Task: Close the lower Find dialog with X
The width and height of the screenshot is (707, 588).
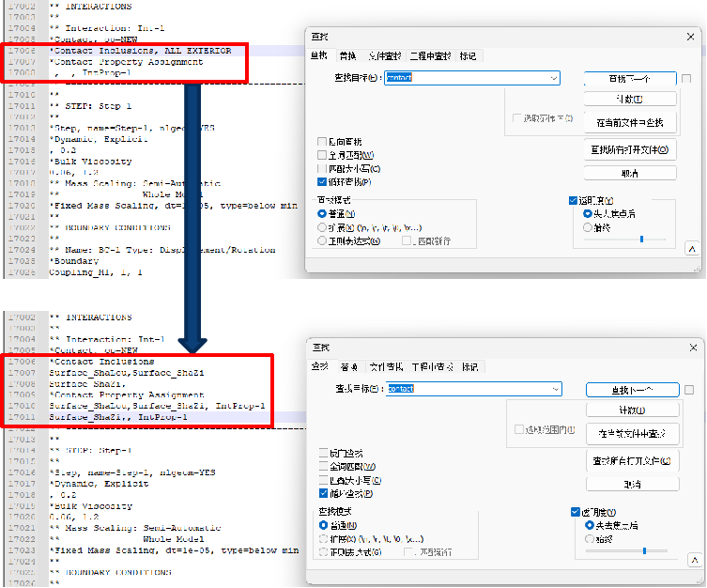Action: coord(693,348)
